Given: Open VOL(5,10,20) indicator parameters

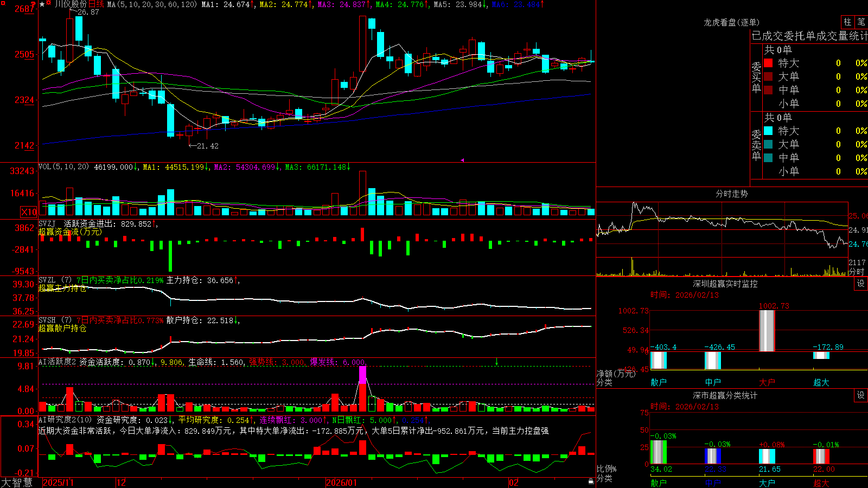Looking at the screenshot, I should coord(63,167).
